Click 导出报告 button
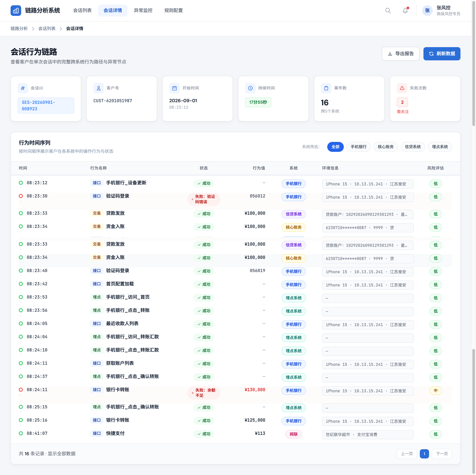 (400, 54)
